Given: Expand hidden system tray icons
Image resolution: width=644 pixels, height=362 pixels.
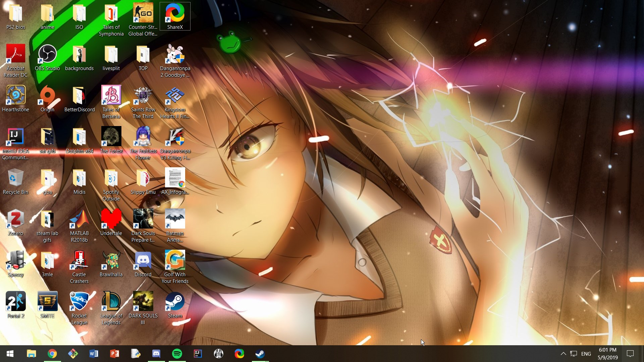Looking at the screenshot, I should (563, 354).
